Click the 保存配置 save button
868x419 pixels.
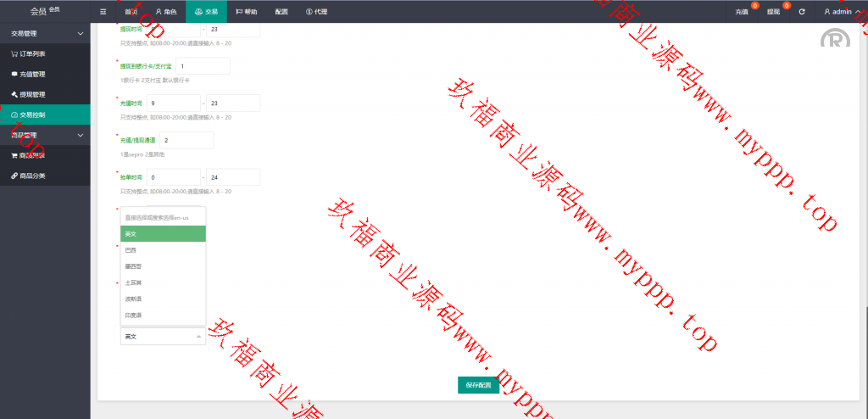tap(478, 385)
